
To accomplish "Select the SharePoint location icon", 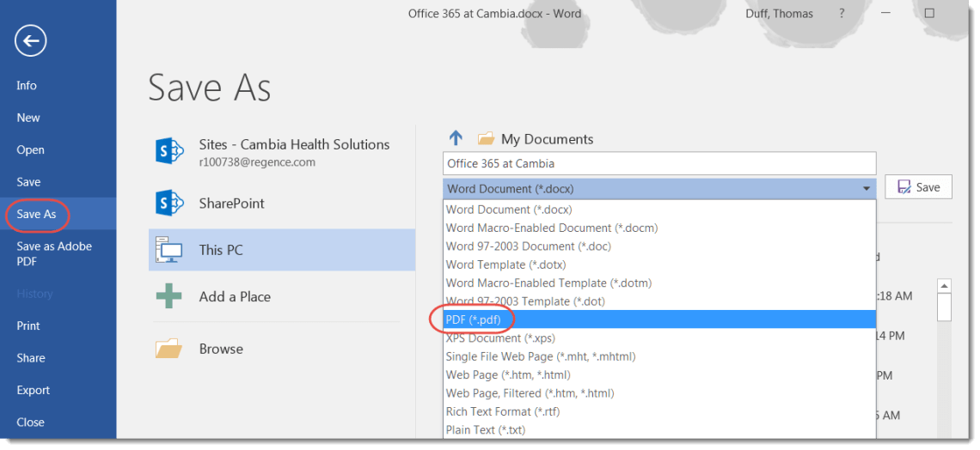I will (x=169, y=203).
